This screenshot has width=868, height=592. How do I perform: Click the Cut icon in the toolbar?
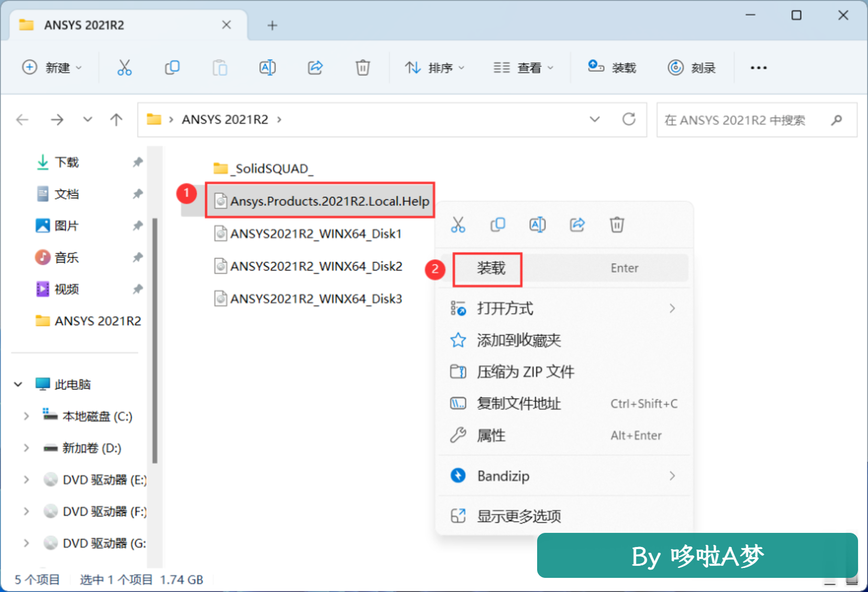coord(125,68)
